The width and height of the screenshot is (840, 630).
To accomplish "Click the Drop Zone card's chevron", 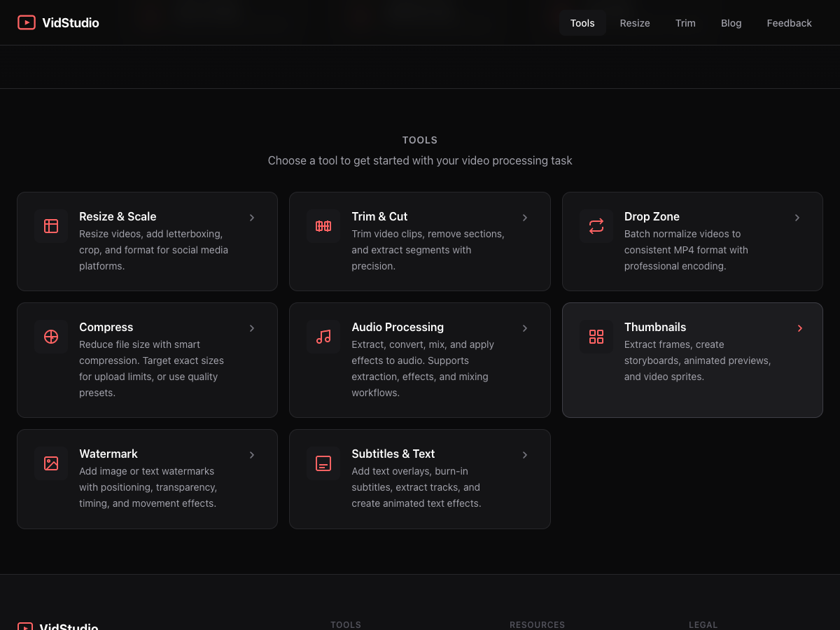I will coord(797,218).
